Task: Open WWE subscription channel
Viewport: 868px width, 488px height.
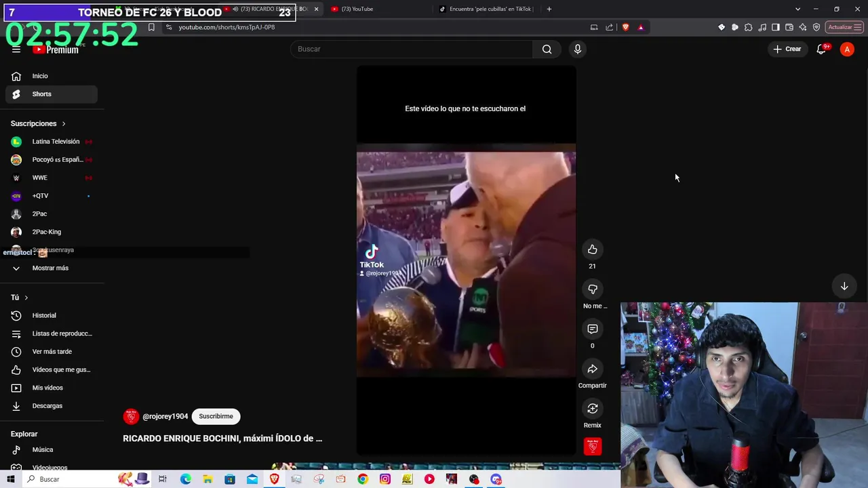Action: pyautogui.click(x=52, y=178)
